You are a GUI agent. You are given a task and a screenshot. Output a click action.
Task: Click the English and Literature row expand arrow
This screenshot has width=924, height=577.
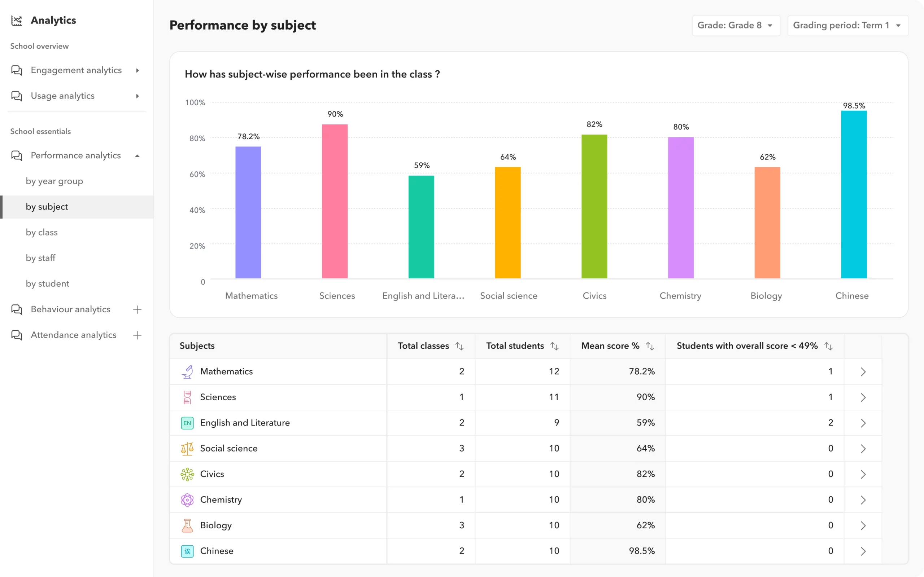tap(863, 423)
